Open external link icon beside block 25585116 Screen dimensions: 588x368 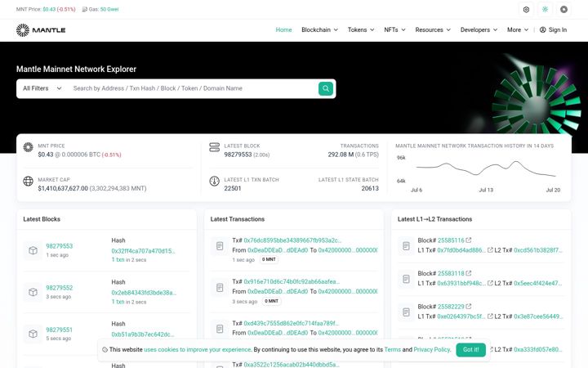click(469, 240)
